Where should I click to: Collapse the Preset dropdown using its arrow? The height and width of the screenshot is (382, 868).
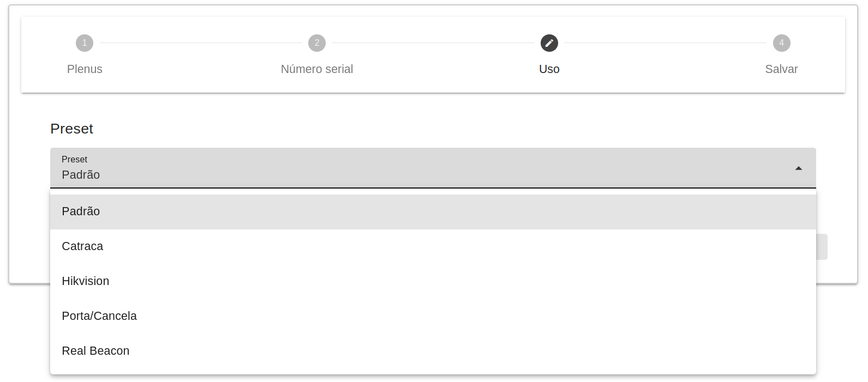(799, 168)
